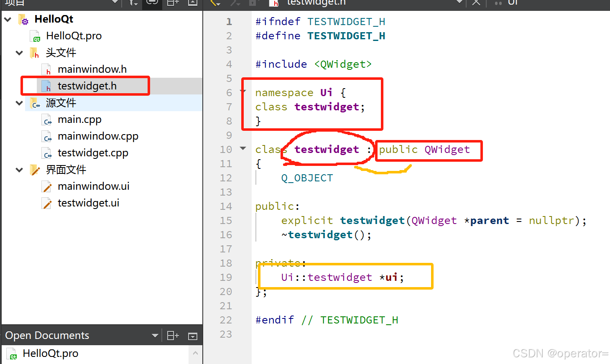
Task: Click the mainwindow.h header file icon
Action: (x=47, y=70)
